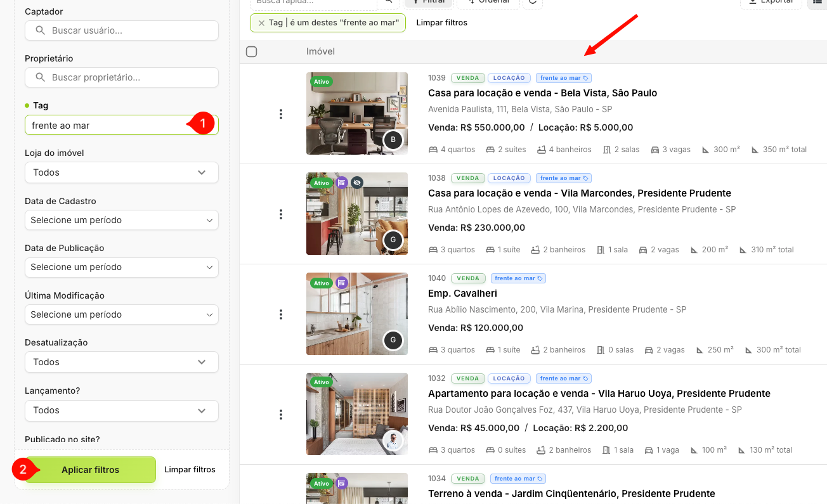Open Casa para locação e venda - Bela Vista listing
Screen dimensions: 827x504
click(542, 93)
